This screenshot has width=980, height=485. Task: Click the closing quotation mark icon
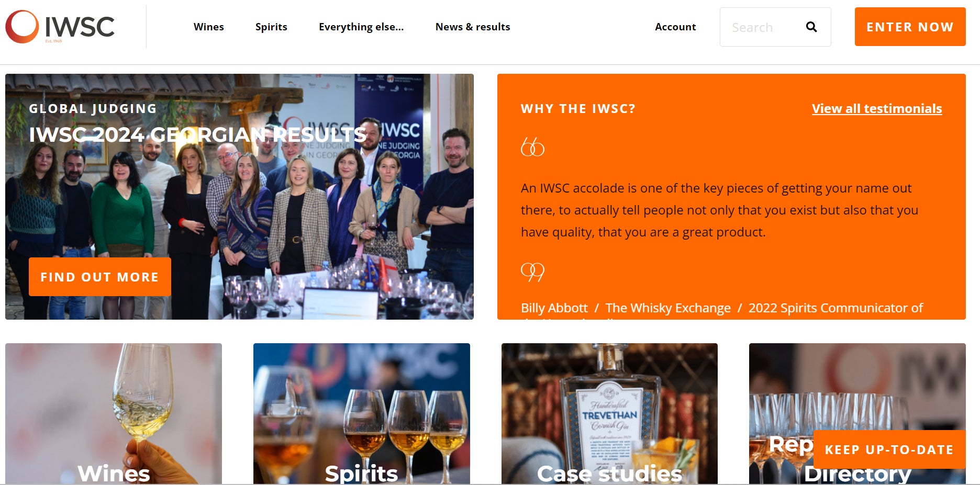[x=532, y=272]
